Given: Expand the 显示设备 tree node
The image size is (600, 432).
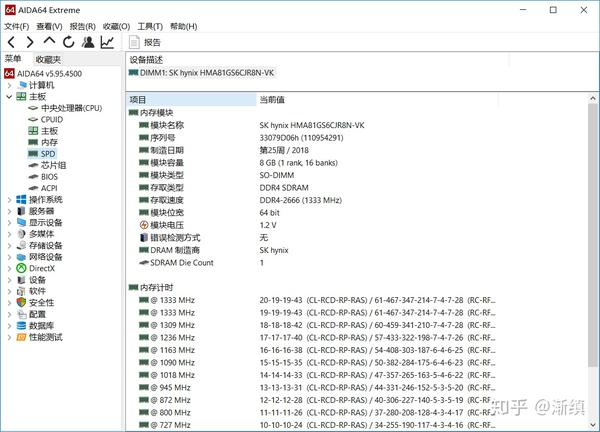Looking at the screenshot, I should [9, 222].
